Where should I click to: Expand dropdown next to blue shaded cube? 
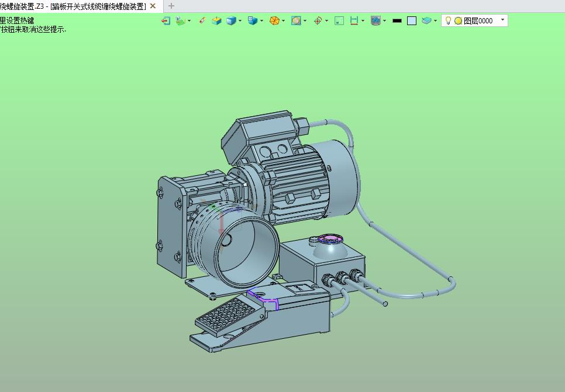click(240, 21)
